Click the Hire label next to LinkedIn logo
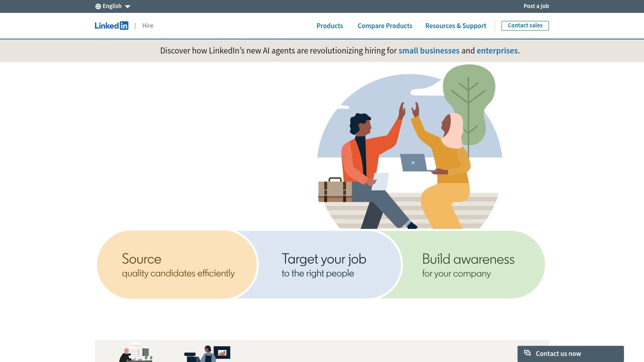This screenshot has width=644, height=362. coord(148,25)
